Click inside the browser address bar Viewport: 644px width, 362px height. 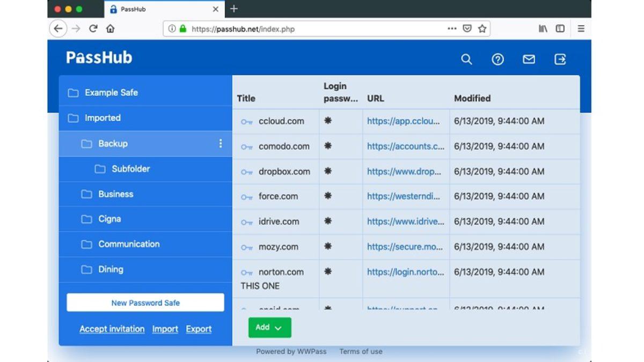point(322,28)
